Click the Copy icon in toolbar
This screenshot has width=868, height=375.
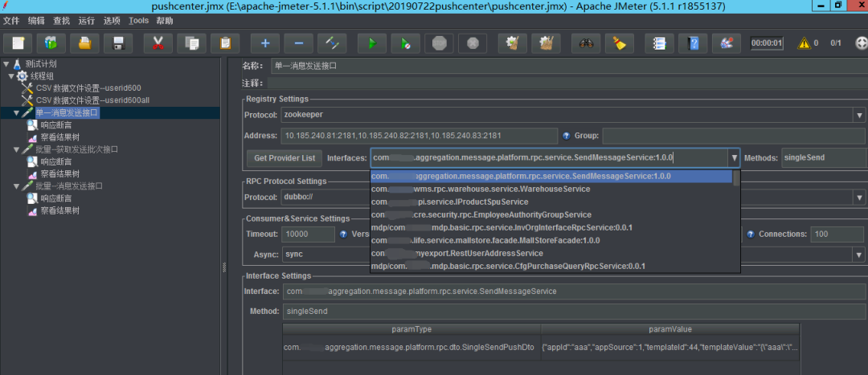pyautogui.click(x=191, y=43)
